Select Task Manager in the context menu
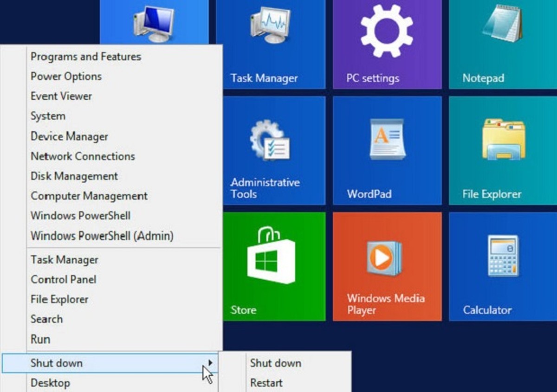This screenshot has width=557, height=392. 65,260
